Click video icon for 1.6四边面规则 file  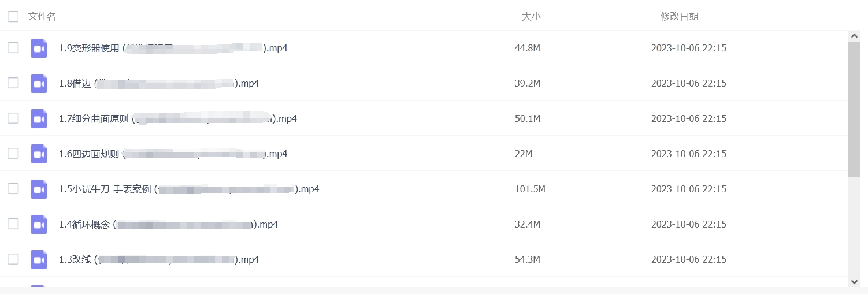(39, 154)
